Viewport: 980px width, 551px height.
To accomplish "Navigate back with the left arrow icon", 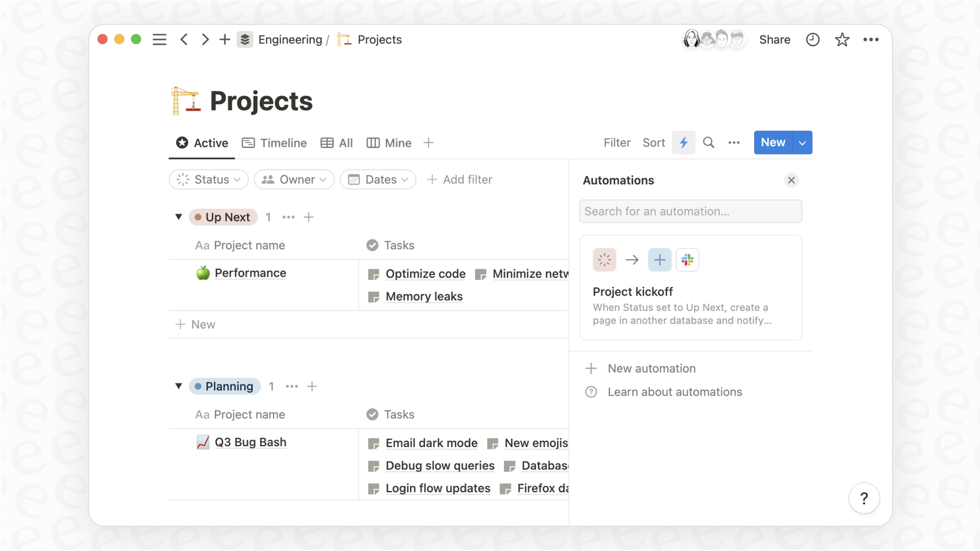I will 184,39.
